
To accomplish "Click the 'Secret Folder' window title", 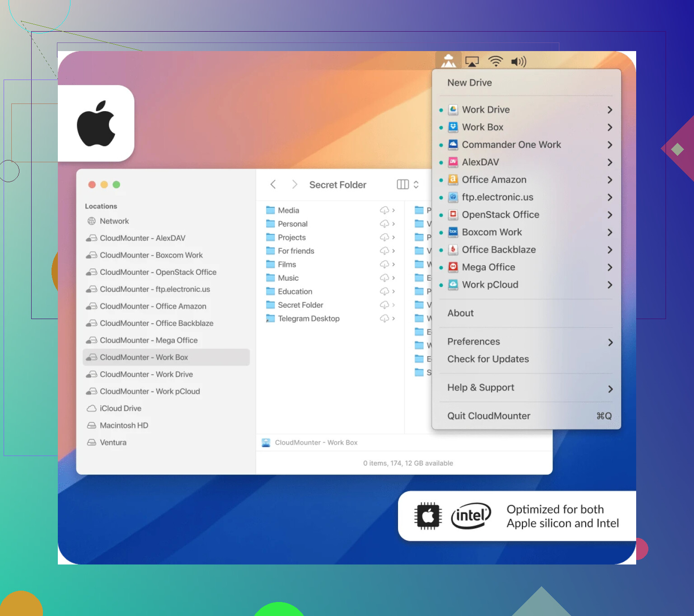I will (338, 185).
